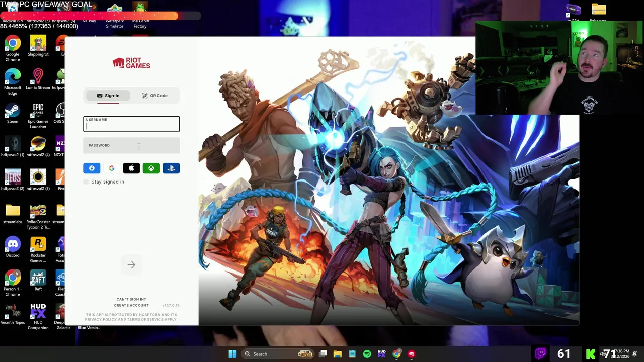Switch to the Sign-in tab

pos(108,96)
